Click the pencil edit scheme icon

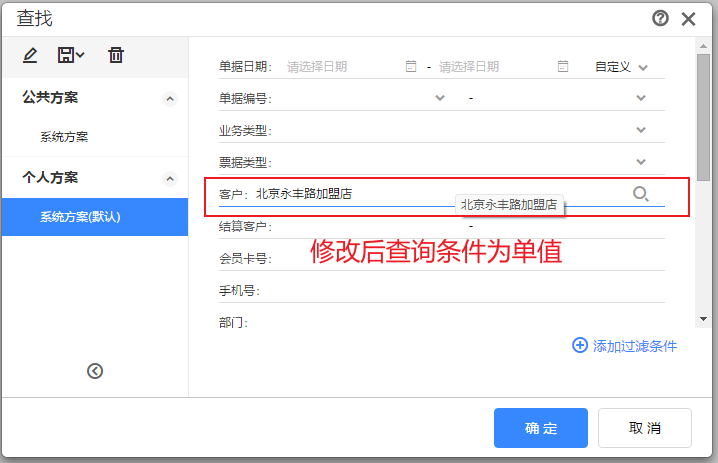click(30, 55)
